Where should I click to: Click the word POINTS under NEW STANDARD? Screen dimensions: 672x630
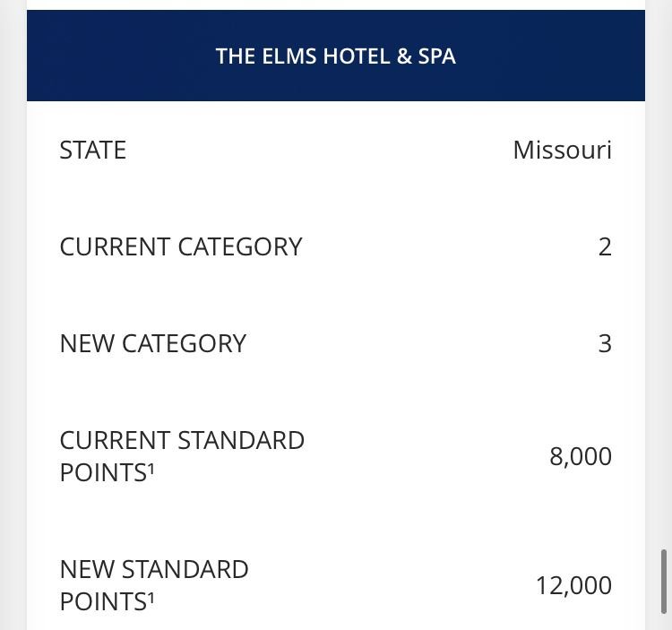click(x=101, y=601)
